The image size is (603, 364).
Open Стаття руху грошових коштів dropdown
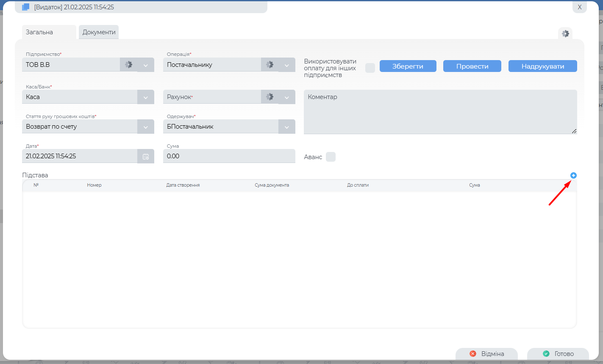point(146,127)
